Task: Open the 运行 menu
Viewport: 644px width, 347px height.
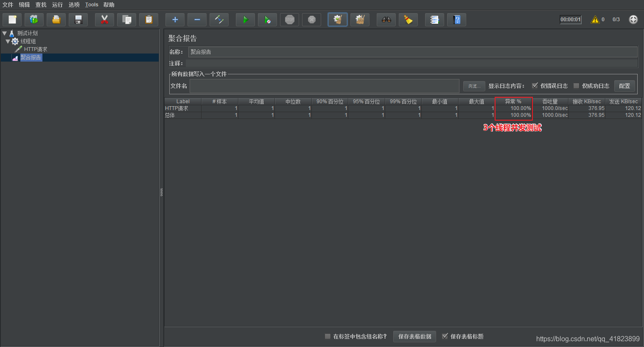Action: (57, 5)
